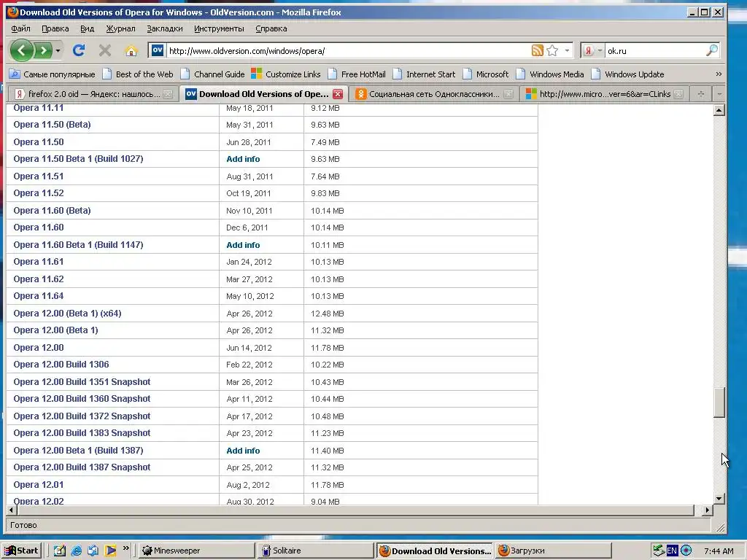Open the Справка menu
This screenshot has width=747, height=560.
[x=271, y=28]
